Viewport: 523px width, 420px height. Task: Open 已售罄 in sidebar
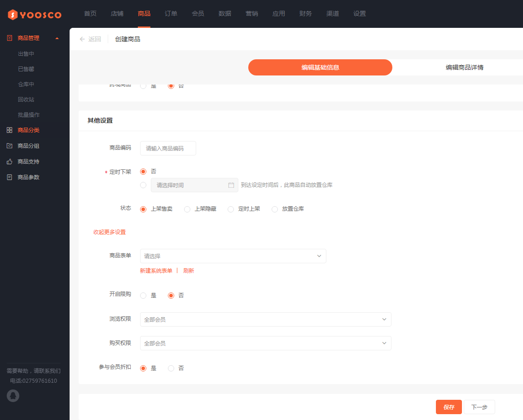tap(26, 69)
